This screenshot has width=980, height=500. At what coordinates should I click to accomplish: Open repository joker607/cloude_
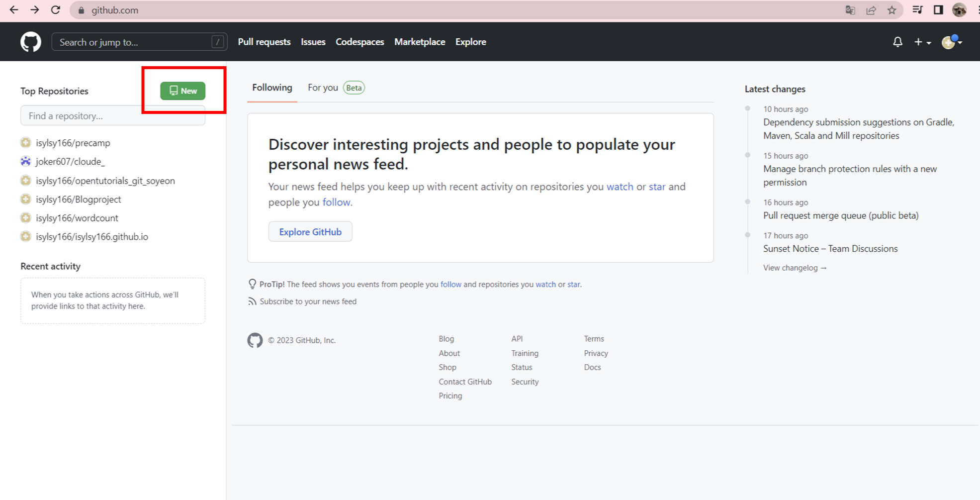tap(70, 161)
